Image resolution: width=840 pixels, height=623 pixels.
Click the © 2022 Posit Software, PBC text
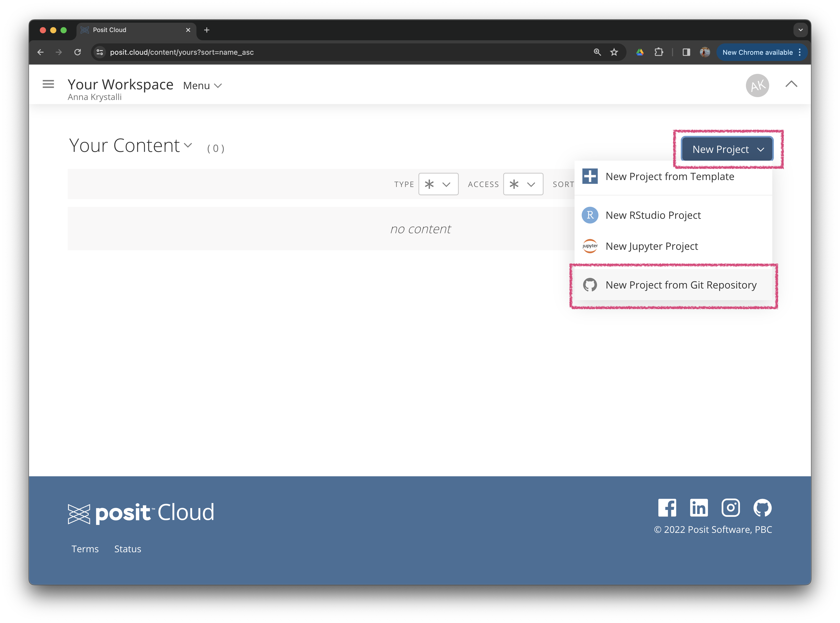713,530
